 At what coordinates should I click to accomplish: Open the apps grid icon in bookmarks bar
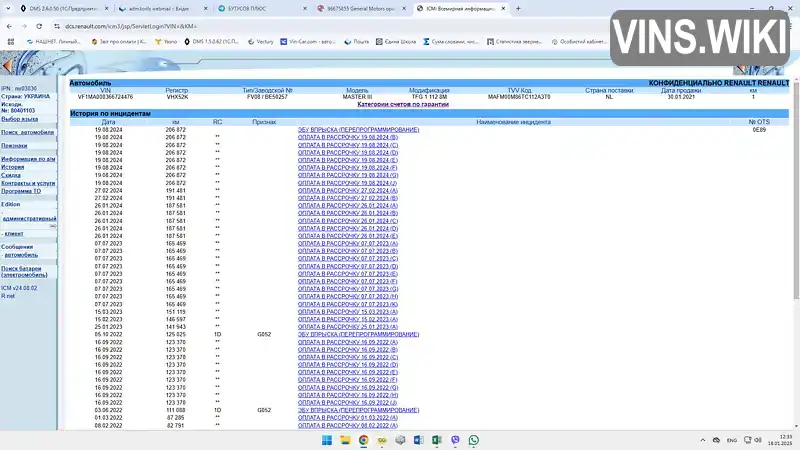point(11,42)
